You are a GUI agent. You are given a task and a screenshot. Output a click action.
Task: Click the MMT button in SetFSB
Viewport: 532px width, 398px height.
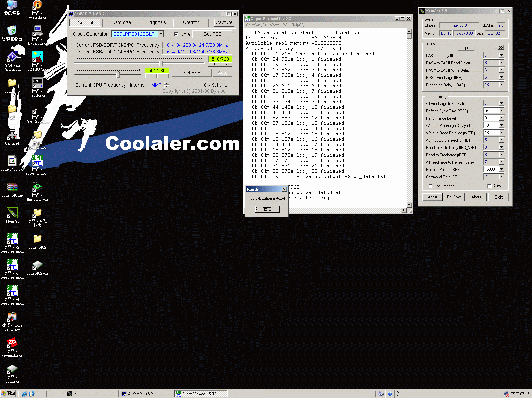156,85
